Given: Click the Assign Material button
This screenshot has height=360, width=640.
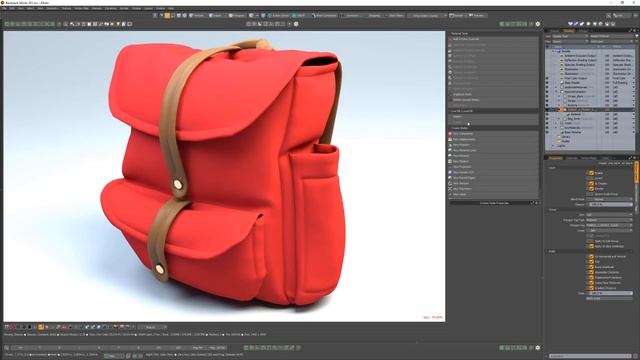Looking at the screenshot, I should pyautogui.click(x=611, y=36).
